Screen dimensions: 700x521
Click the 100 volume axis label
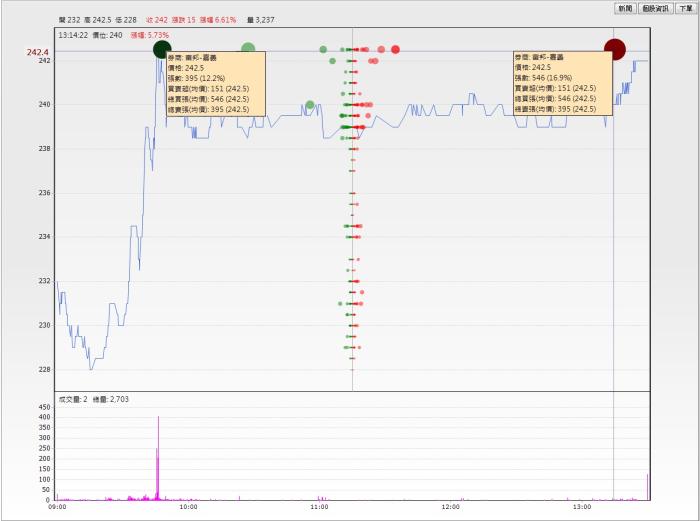pyautogui.click(x=45, y=479)
